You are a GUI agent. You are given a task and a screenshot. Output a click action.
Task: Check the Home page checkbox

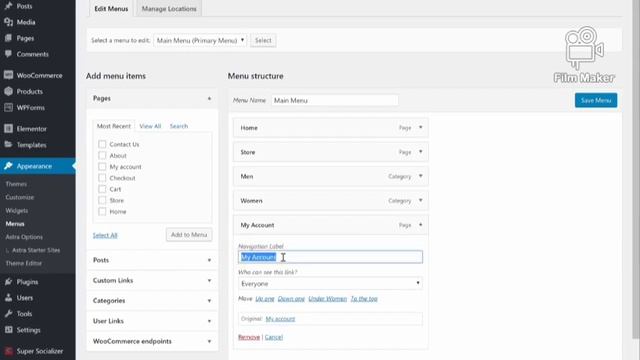tap(102, 211)
